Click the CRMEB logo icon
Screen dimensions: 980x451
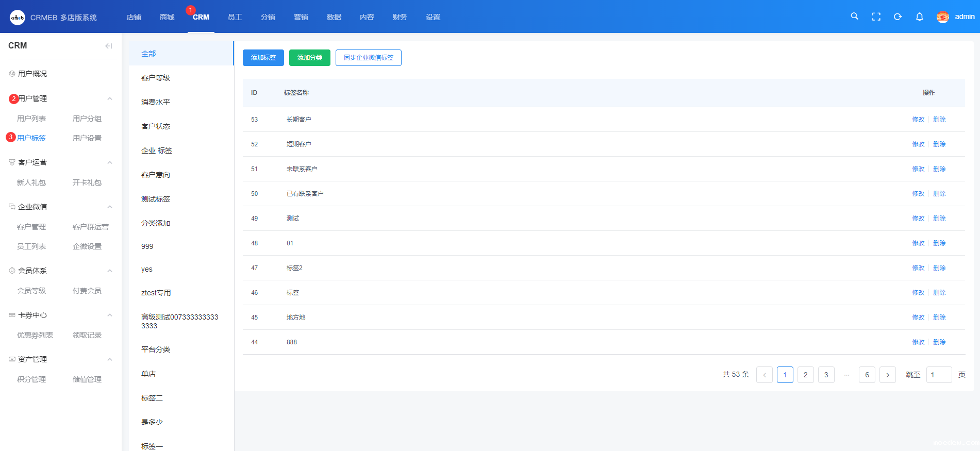(x=17, y=17)
